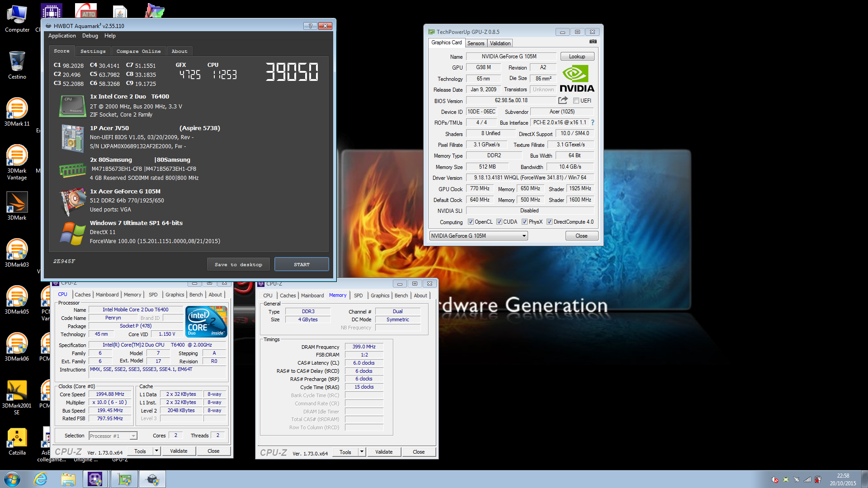Image resolution: width=868 pixels, height=488 pixels.
Task: Open Windows Explorer from the taskbar
Action: click(68, 479)
